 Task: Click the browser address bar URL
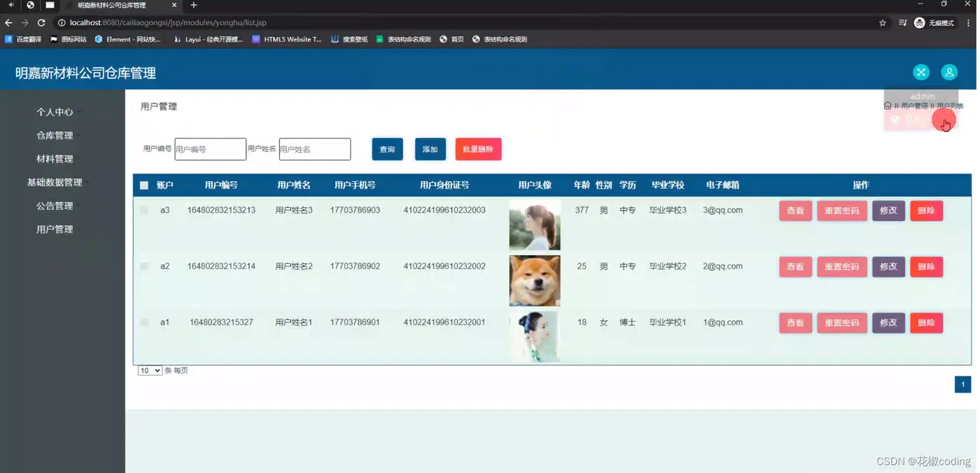pyautogui.click(x=168, y=22)
